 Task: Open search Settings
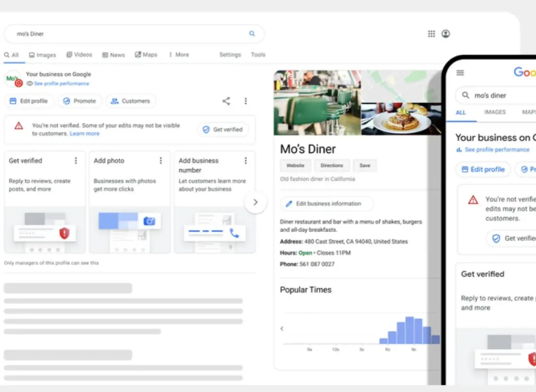tap(230, 55)
